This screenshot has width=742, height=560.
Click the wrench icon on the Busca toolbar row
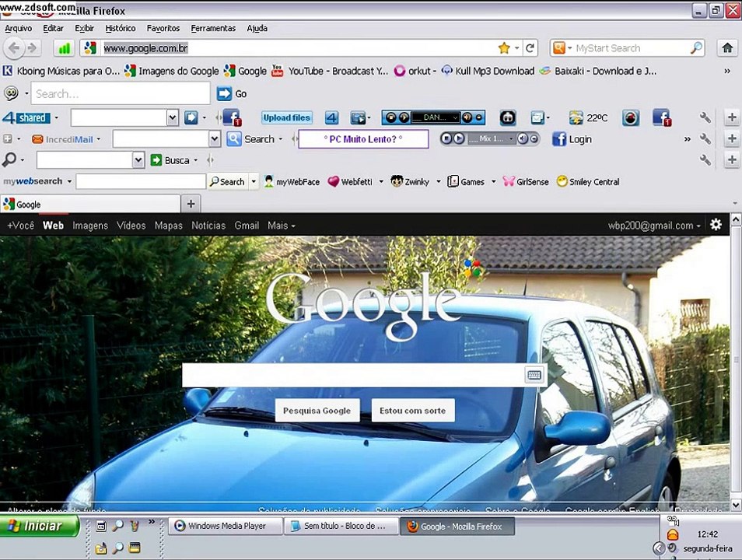705,160
